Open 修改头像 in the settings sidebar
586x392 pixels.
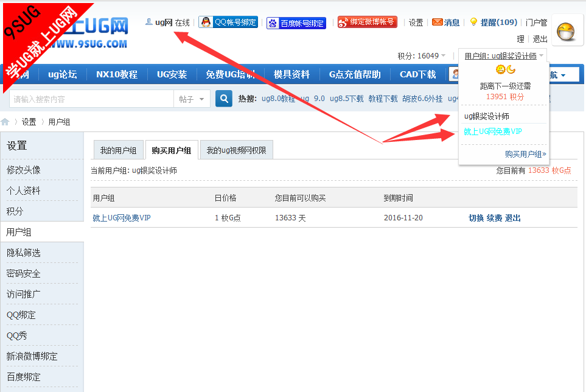point(24,170)
